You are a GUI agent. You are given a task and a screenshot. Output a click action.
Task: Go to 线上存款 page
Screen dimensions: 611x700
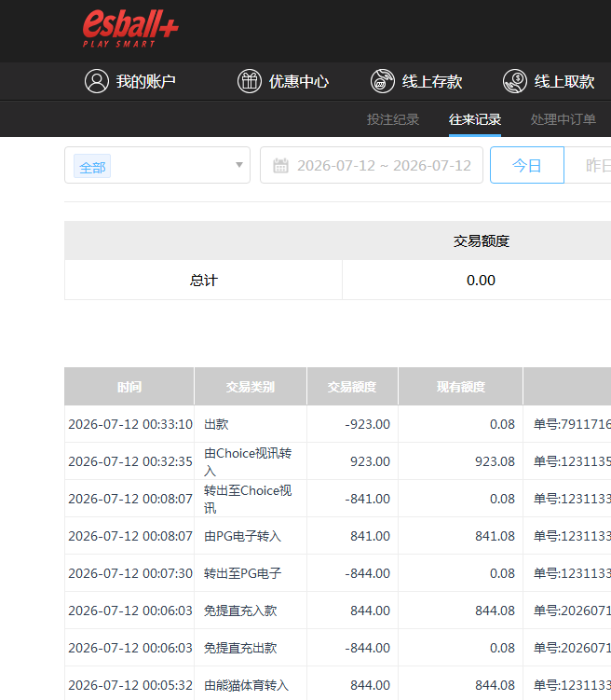click(432, 81)
